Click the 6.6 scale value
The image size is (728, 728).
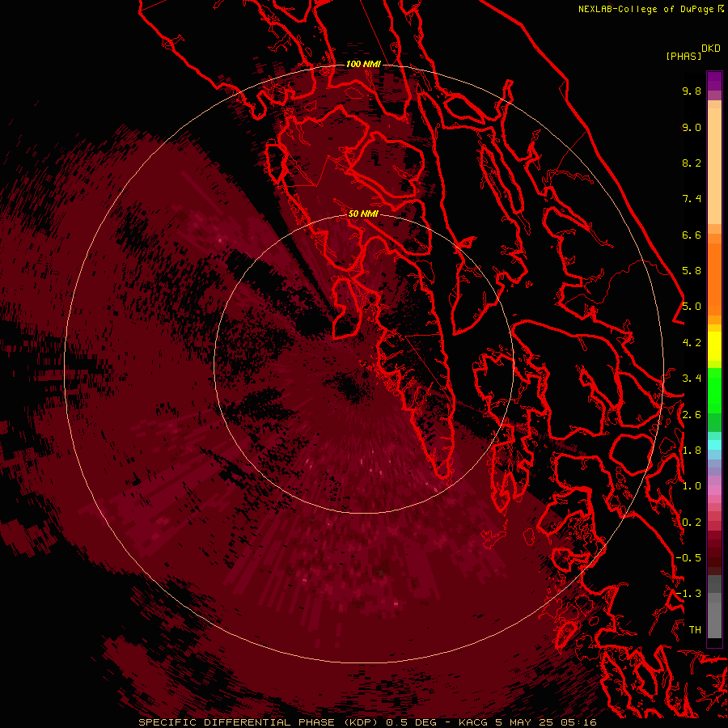(692, 235)
